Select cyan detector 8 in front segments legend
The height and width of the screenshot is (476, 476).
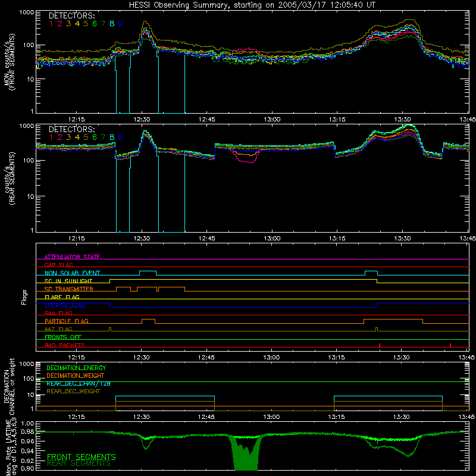(x=112, y=24)
